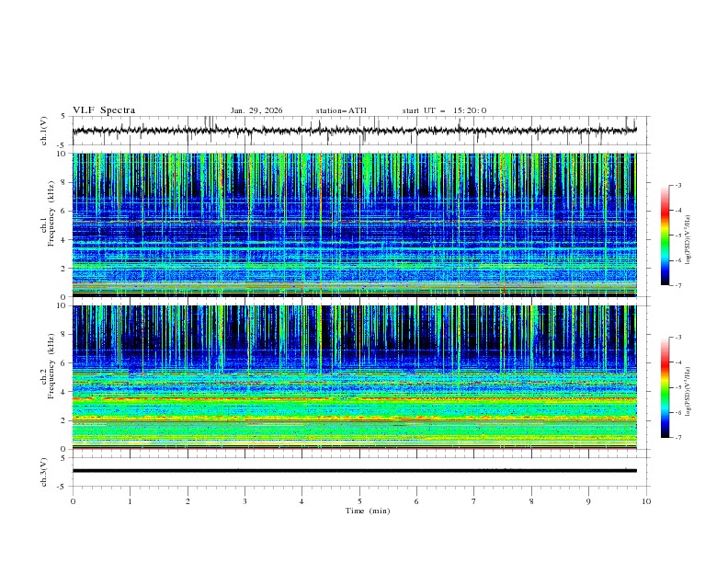
Task: Click the 5 minute tick on time axis
Action: click(x=359, y=501)
